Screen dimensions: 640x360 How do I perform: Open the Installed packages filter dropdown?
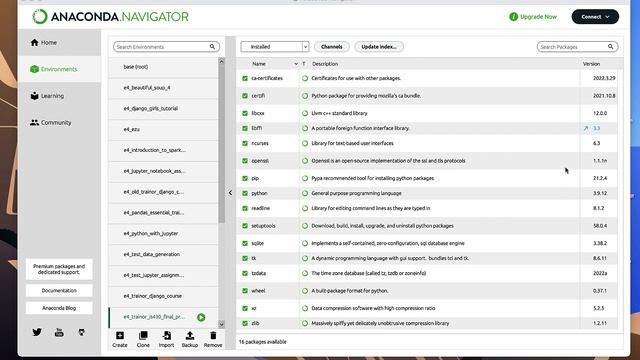point(274,47)
